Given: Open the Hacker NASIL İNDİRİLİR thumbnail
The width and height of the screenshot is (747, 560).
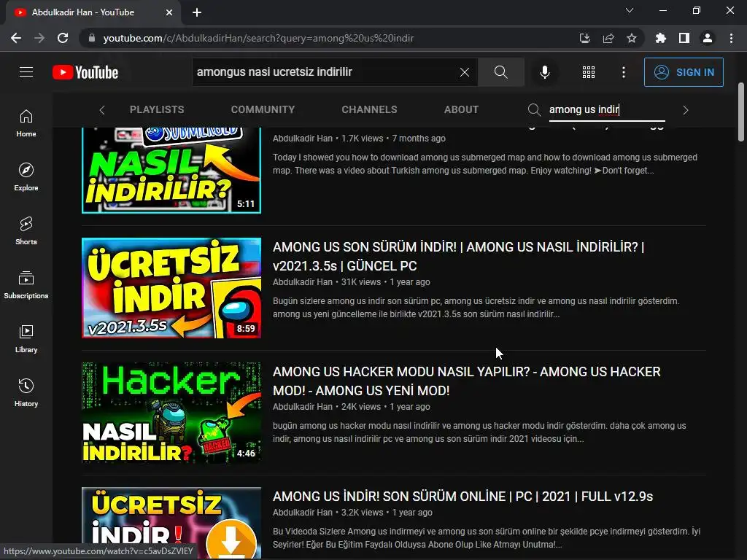Looking at the screenshot, I should click(x=171, y=413).
